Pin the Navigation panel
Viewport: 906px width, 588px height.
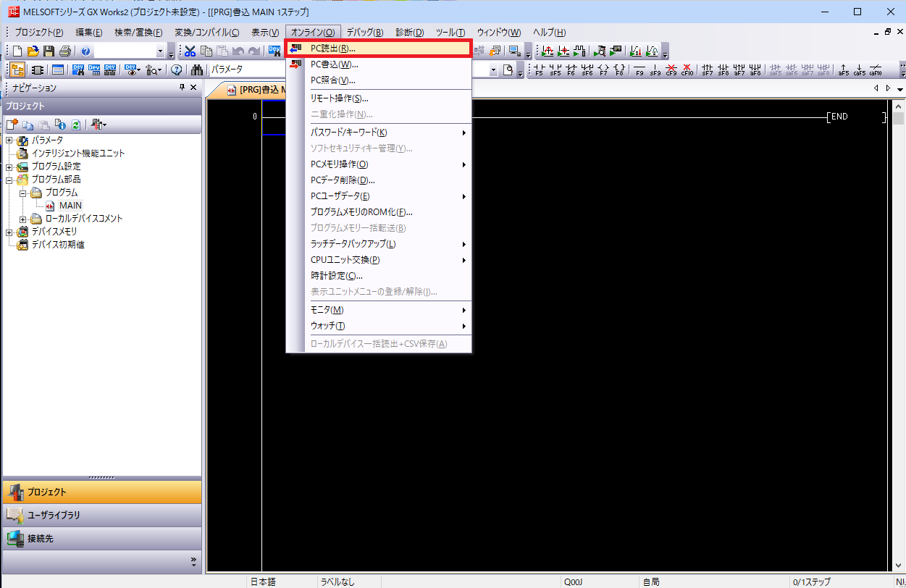(x=182, y=88)
